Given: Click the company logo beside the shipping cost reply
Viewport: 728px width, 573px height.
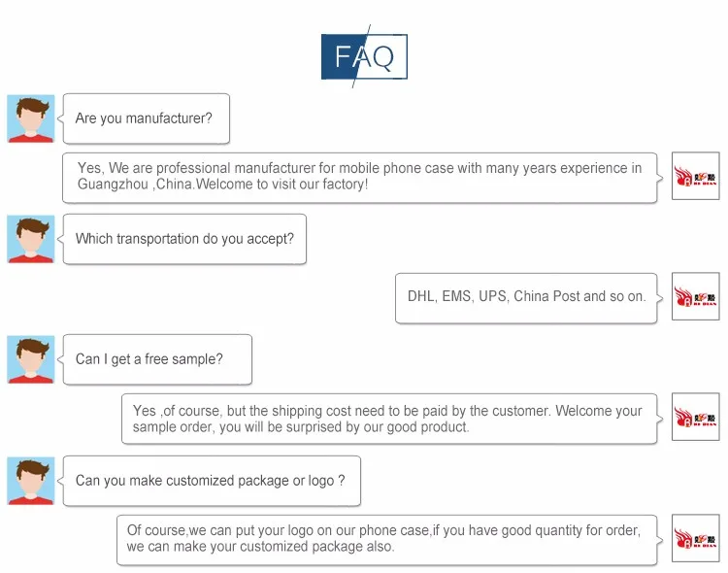Looking at the screenshot, I should (x=695, y=418).
